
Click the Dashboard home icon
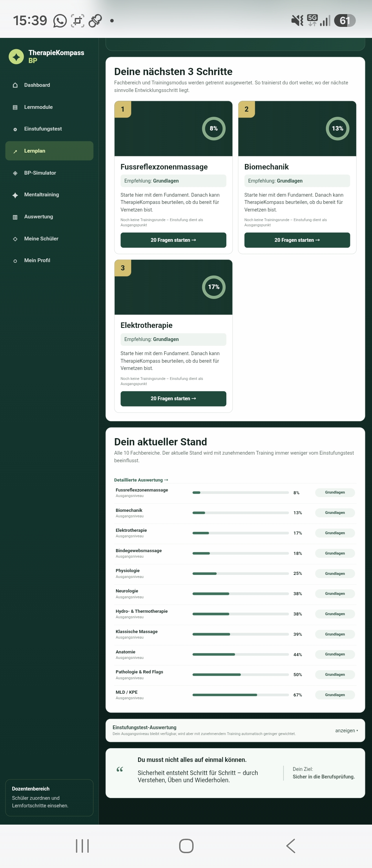tap(15, 85)
